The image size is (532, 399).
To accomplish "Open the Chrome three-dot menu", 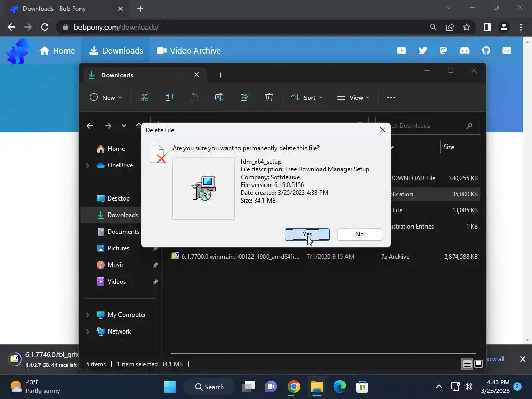I will (x=521, y=27).
